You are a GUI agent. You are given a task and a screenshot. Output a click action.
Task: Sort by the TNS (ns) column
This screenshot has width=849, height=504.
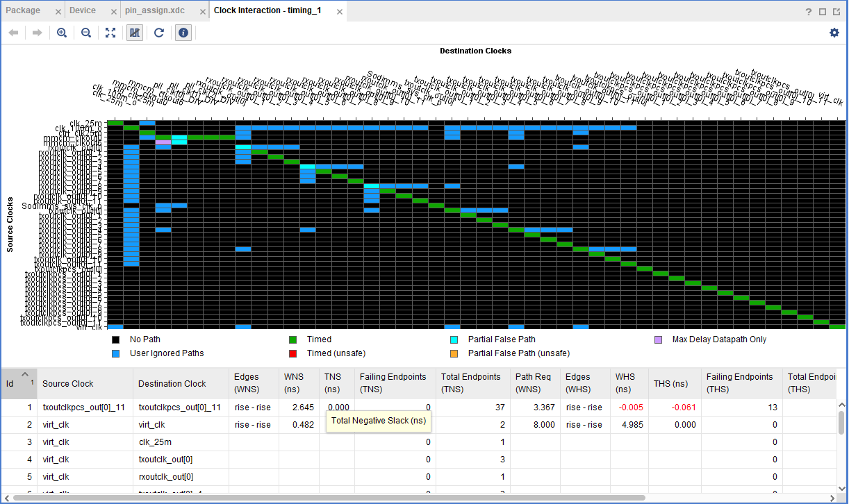[x=336, y=383]
